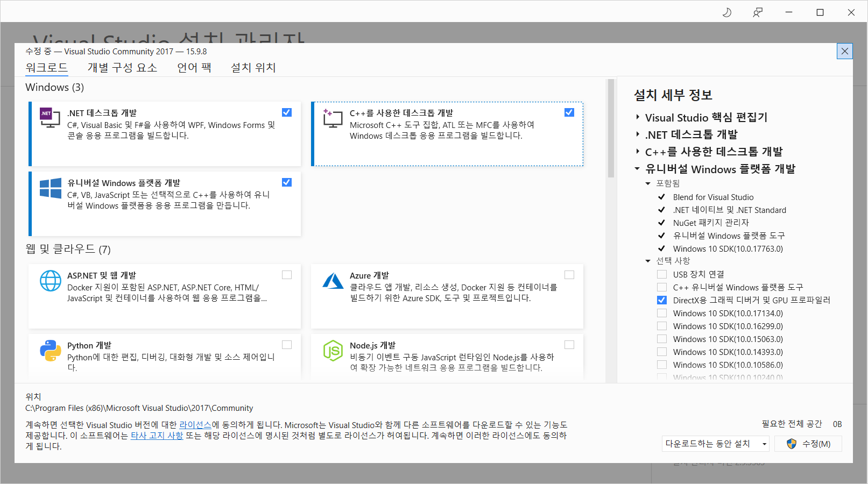Check Windows 10 SDK(10.0.17134.0) option

click(662, 313)
